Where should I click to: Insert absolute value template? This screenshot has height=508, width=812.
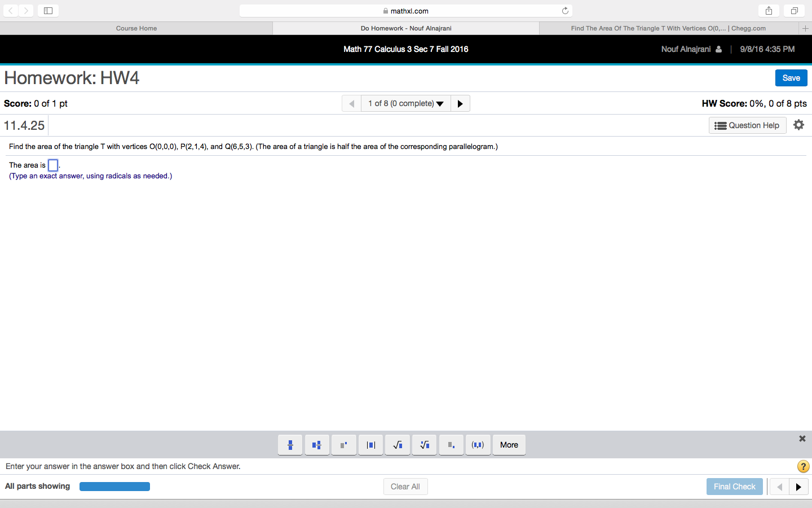click(x=370, y=445)
